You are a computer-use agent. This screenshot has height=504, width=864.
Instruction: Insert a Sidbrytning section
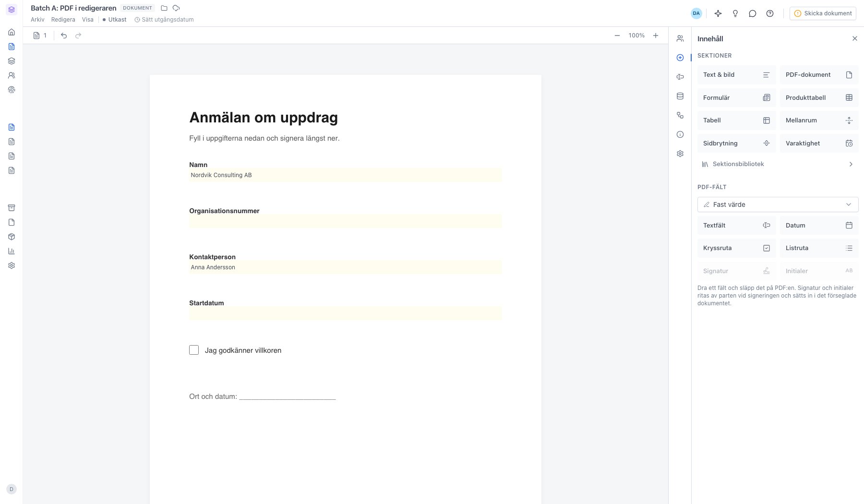click(x=736, y=143)
